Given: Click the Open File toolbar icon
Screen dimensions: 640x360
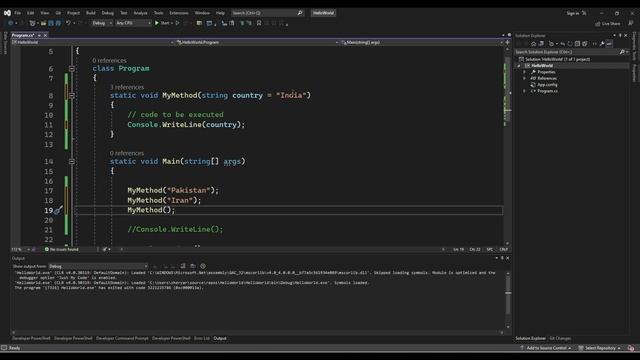Looking at the screenshot, I should coord(43,23).
